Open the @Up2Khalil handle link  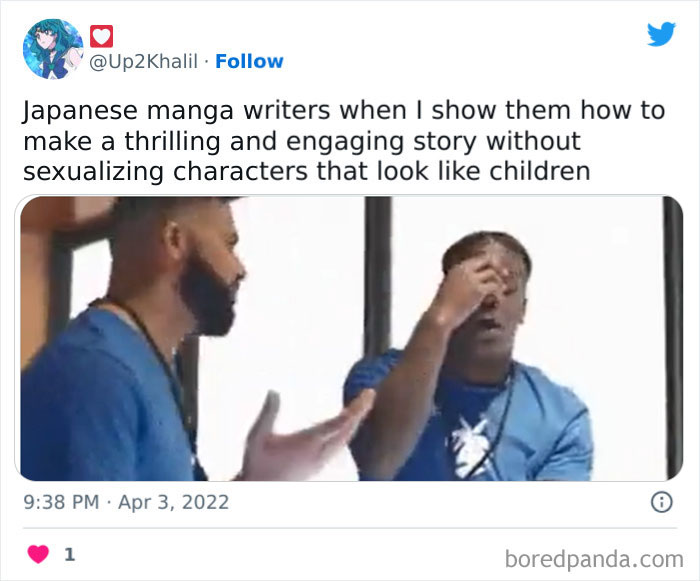click(143, 61)
